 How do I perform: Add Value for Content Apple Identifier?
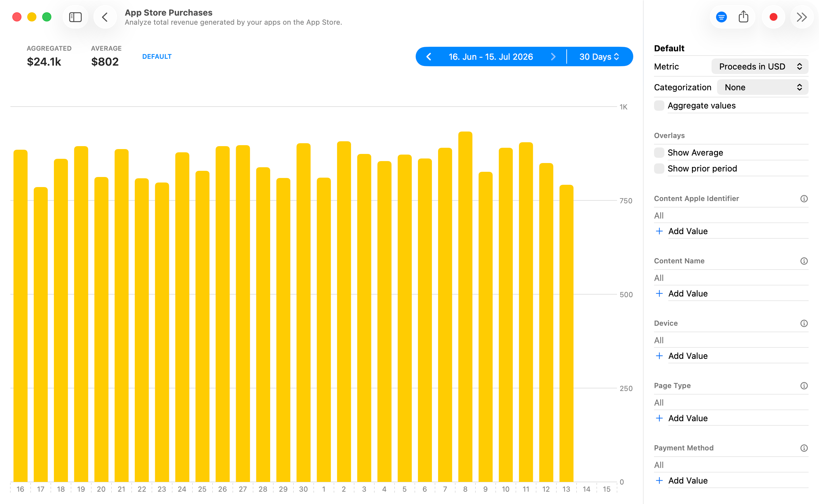(x=688, y=231)
